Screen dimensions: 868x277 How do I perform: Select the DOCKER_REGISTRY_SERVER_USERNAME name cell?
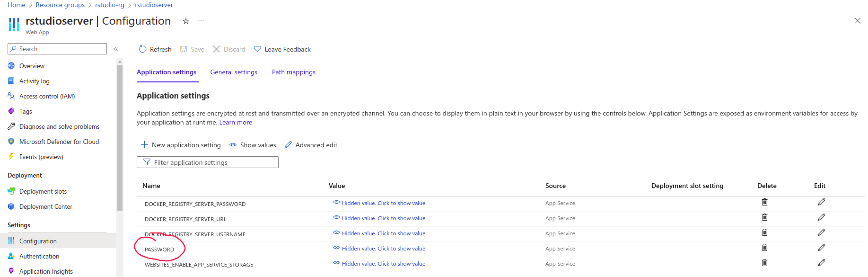pyautogui.click(x=195, y=234)
